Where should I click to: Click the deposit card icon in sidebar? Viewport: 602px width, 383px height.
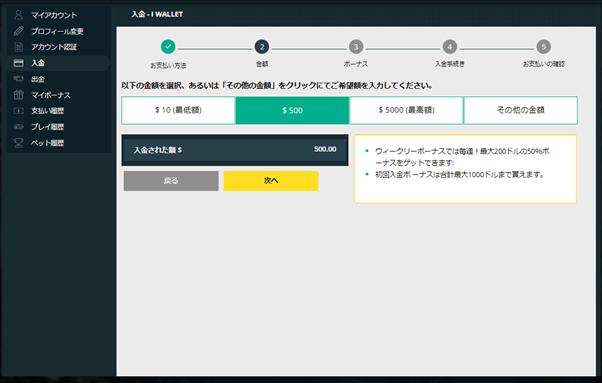click(x=18, y=63)
